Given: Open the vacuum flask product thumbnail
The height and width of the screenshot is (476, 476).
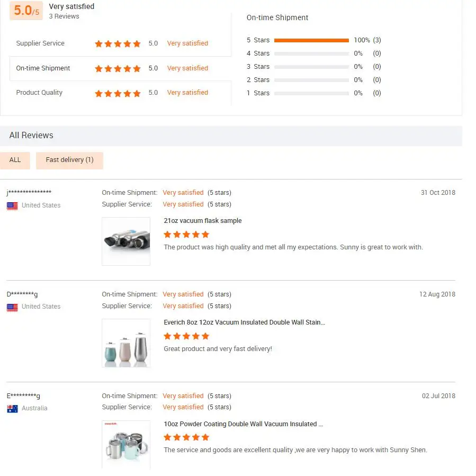Looking at the screenshot, I should pos(126,241).
